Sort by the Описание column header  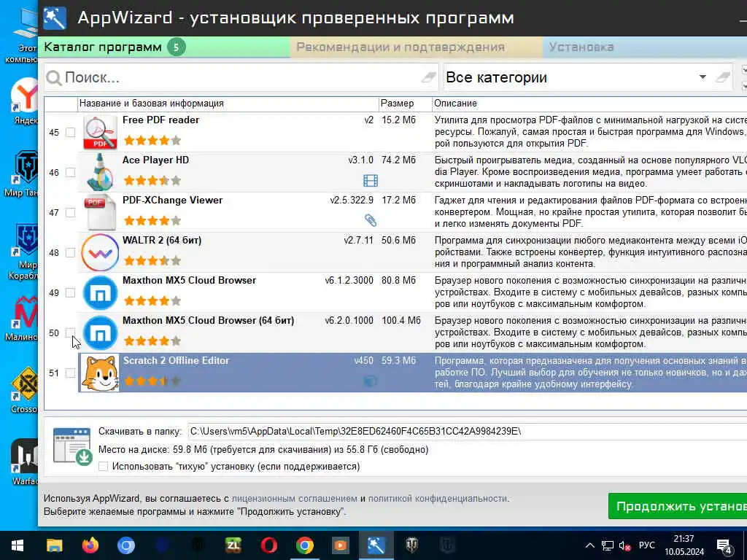pos(589,104)
